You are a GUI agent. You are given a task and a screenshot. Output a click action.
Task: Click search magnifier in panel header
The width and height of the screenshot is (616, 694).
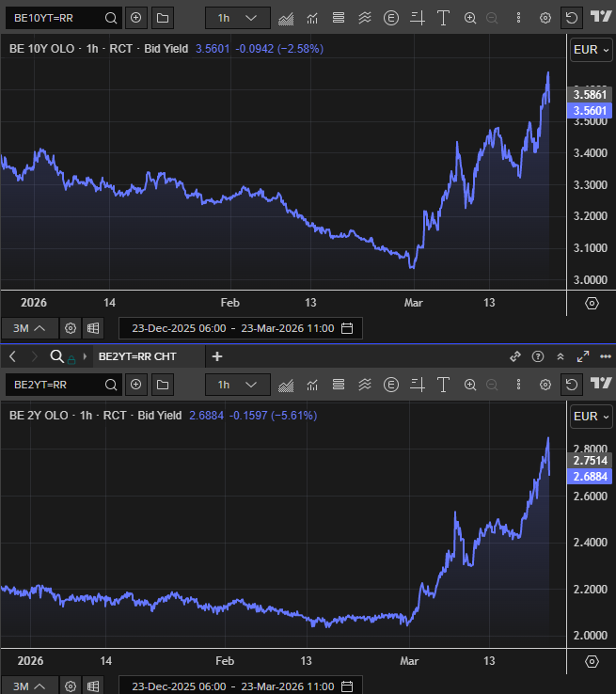click(57, 355)
